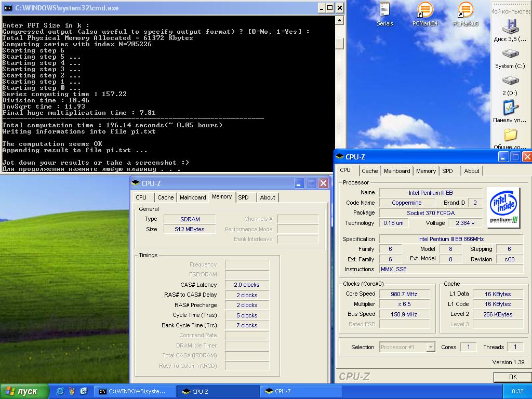
Task: Click the cmd.exe vertical scrollbar thumb
Action: [x=339, y=44]
